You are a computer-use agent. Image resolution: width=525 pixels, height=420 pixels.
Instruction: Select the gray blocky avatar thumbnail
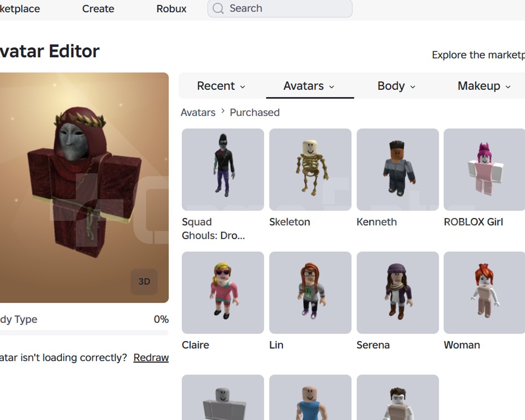pos(223,397)
